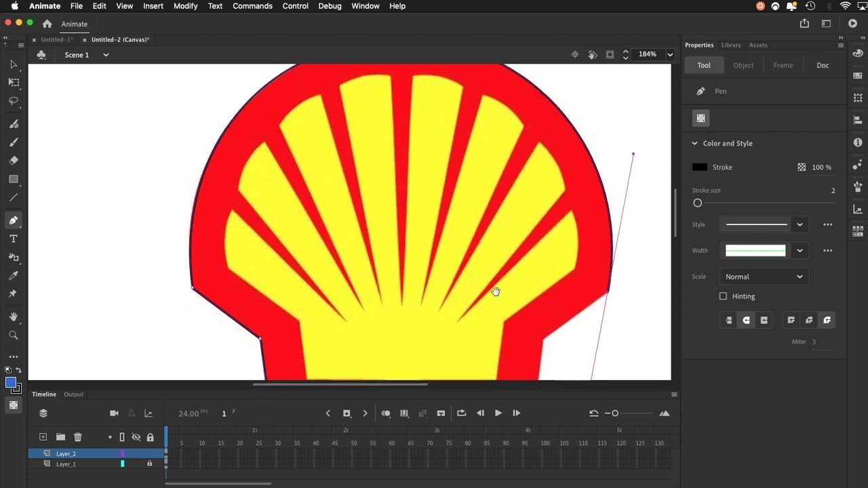
Task: Open Style options three-dots menu
Action: coord(827,224)
